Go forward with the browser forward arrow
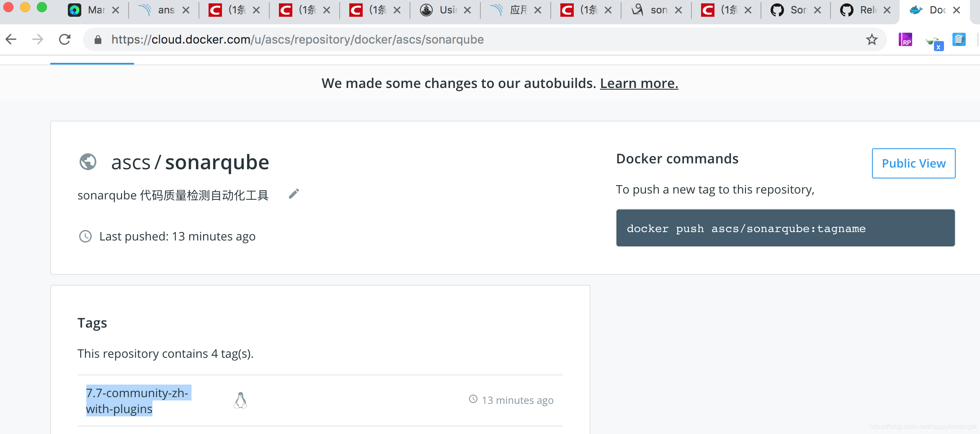Screen dimensions: 980x434 (x=38, y=39)
